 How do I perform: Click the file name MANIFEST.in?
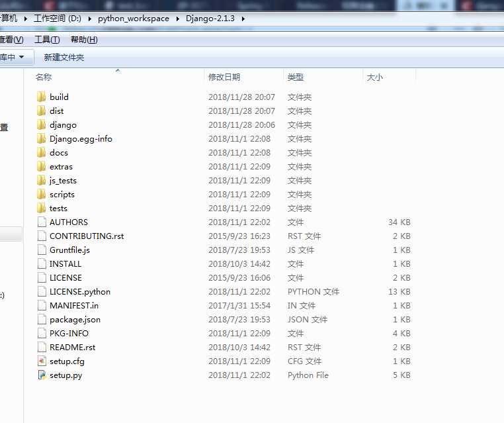coord(74,306)
